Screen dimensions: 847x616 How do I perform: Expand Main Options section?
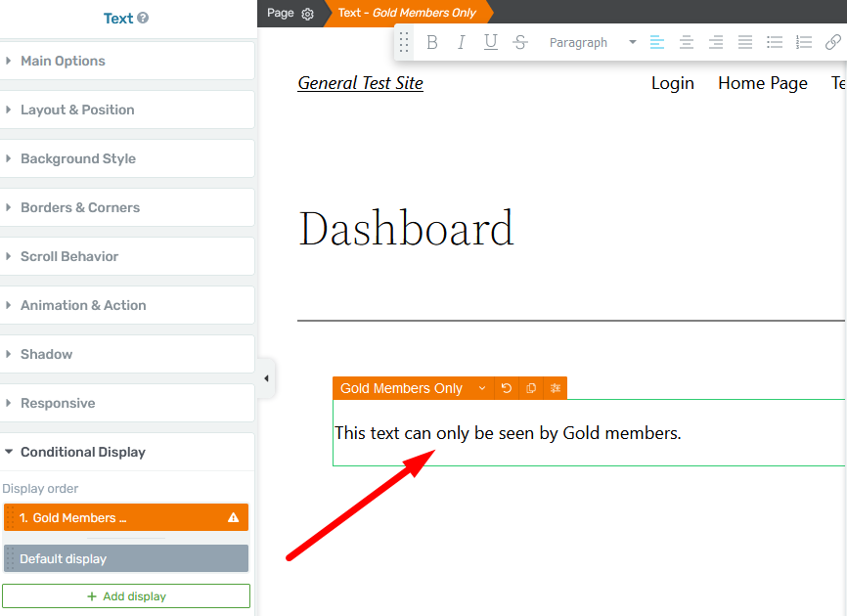[x=127, y=61]
